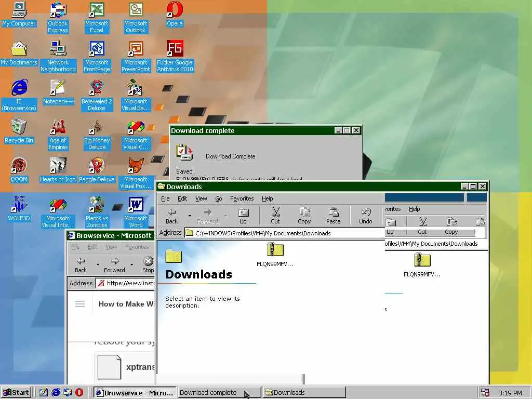
Task: Open View menu in Downloads window
Action: tap(201, 198)
